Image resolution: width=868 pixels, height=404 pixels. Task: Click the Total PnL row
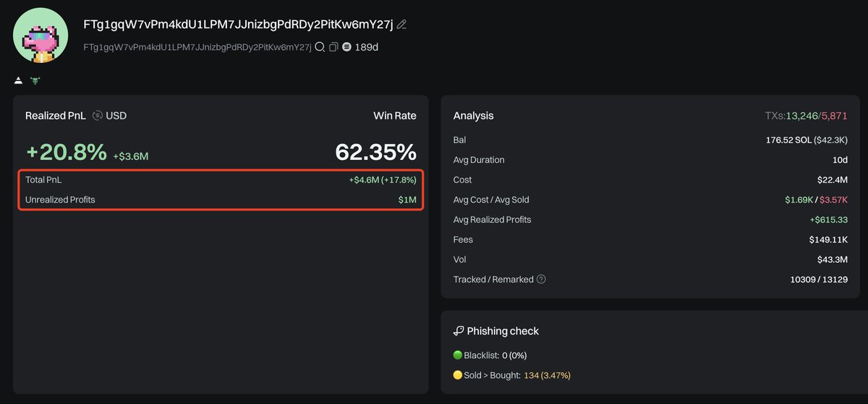tap(221, 180)
